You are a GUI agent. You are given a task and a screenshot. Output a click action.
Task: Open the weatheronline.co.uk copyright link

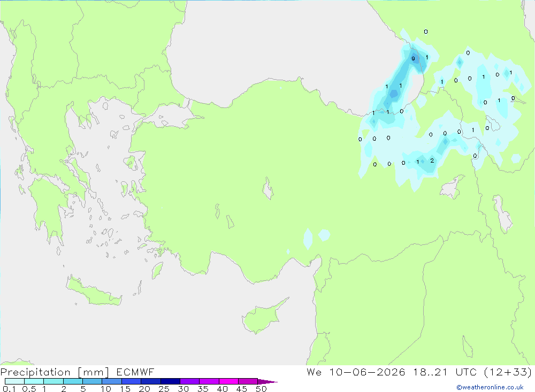coord(490,387)
